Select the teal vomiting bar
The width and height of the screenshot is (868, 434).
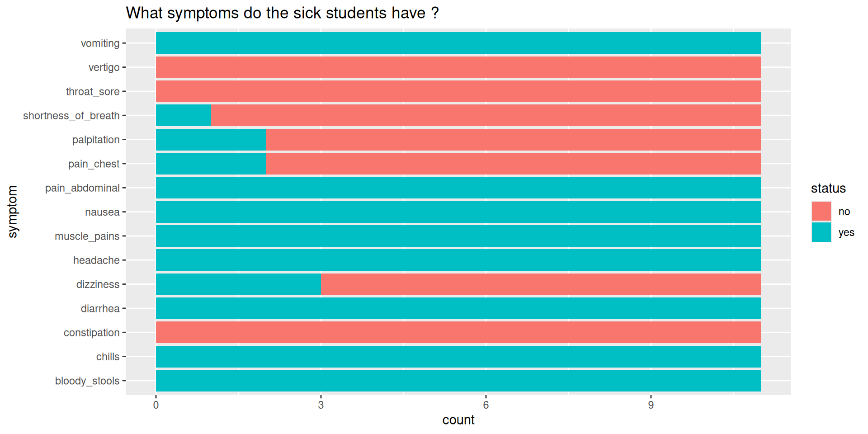coord(458,43)
